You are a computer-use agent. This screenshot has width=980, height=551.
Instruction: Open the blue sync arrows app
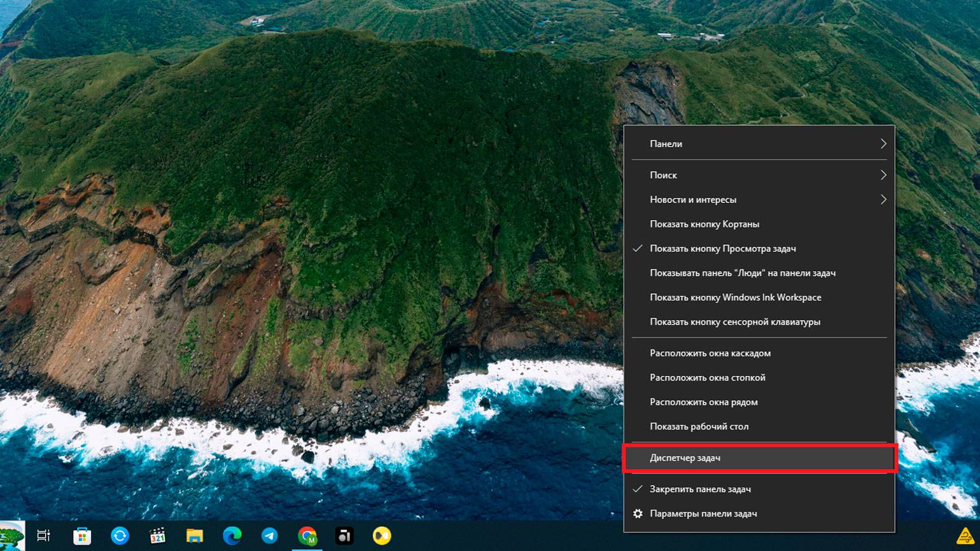coord(120,536)
